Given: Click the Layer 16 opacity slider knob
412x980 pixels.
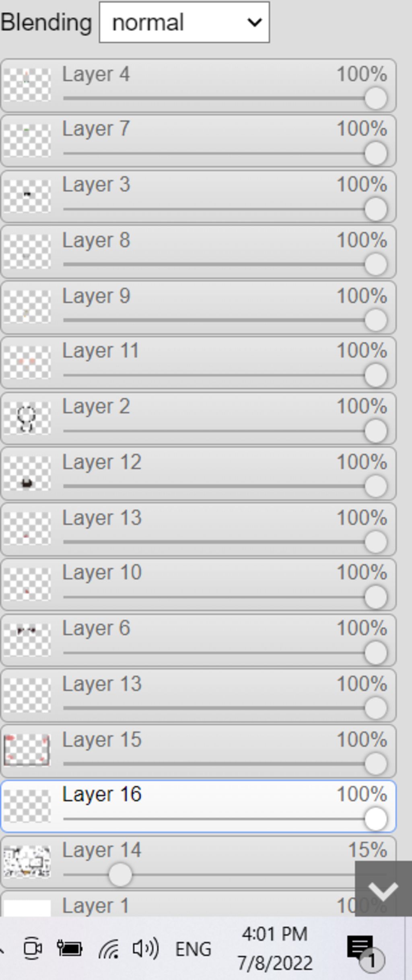Looking at the screenshot, I should coord(376,819).
